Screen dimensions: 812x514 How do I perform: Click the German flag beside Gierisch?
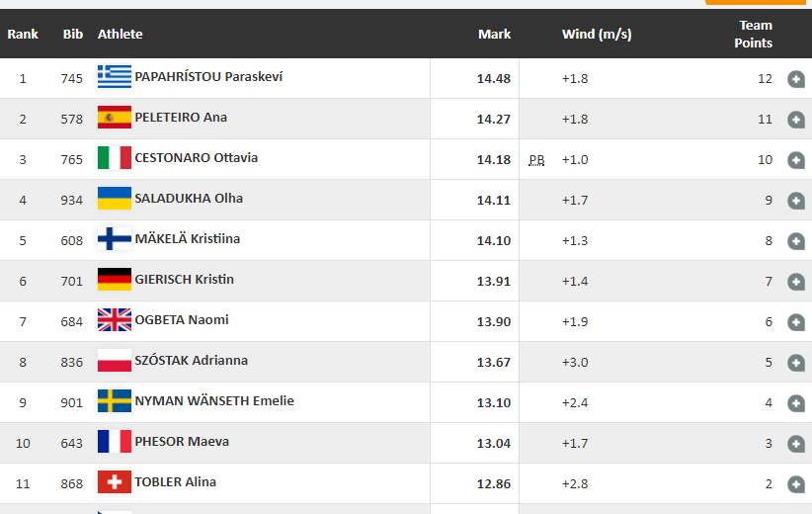point(114,280)
